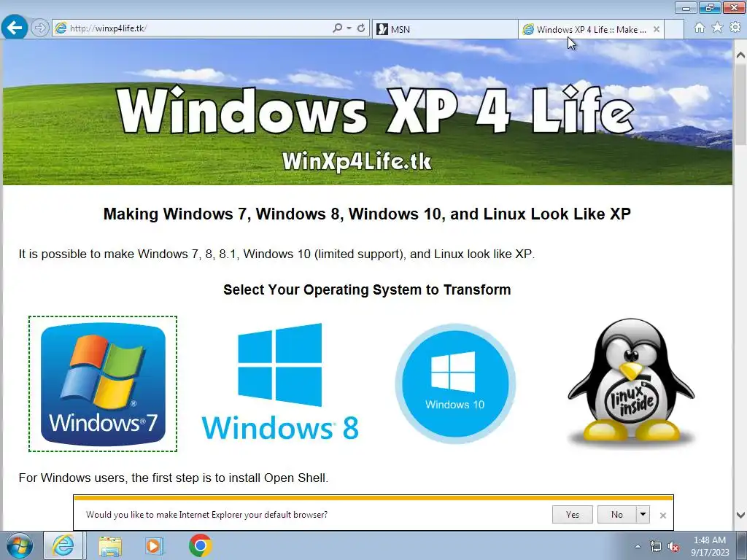Image resolution: width=747 pixels, height=560 pixels.
Task: Select the Windows 7 logo
Action: tap(103, 384)
